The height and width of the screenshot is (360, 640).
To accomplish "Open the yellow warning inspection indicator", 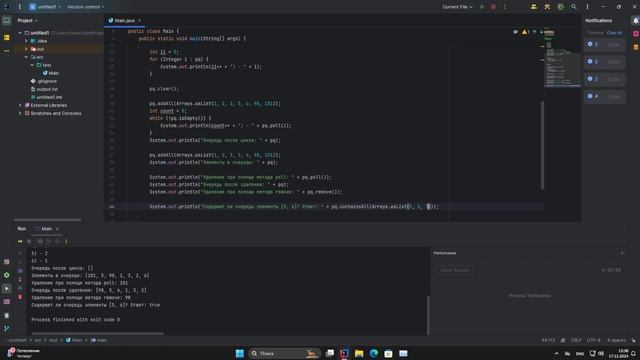I will pos(524,32).
